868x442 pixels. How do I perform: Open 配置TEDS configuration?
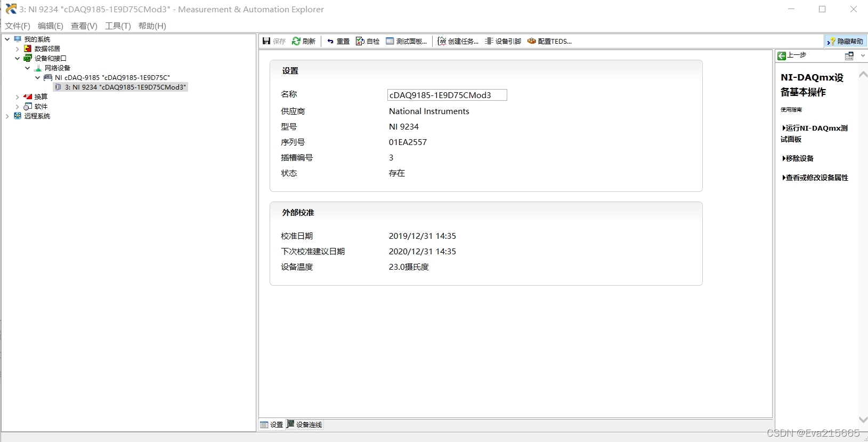[549, 41]
